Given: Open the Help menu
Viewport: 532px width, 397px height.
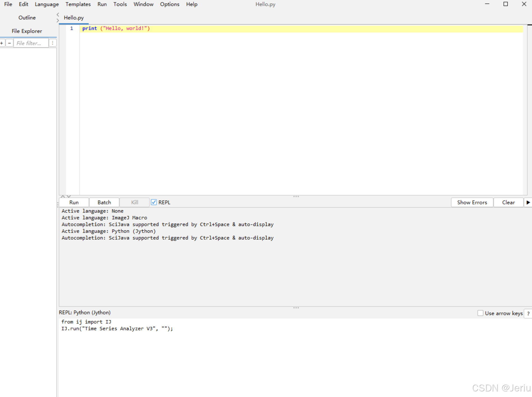Looking at the screenshot, I should click(192, 4).
